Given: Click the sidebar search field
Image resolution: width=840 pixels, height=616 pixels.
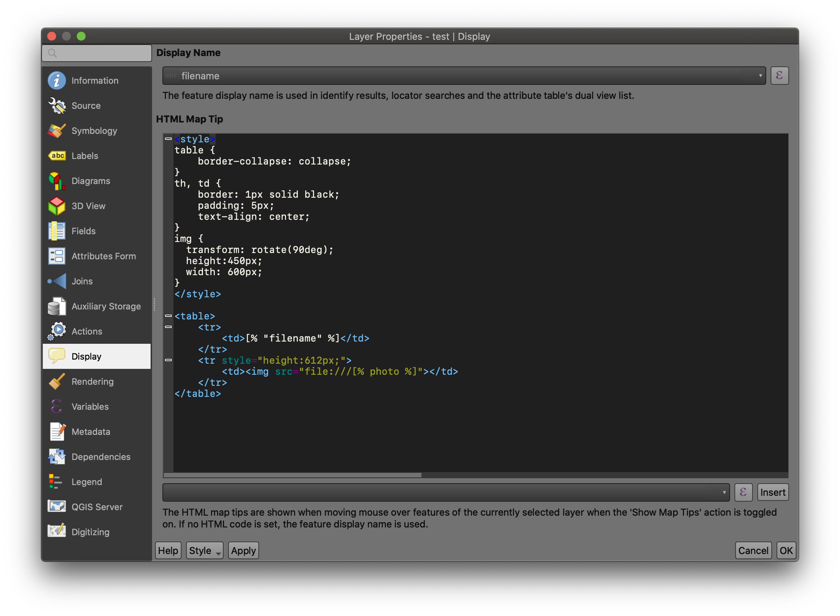Looking at the screenshot, I should tap(97, 53).
